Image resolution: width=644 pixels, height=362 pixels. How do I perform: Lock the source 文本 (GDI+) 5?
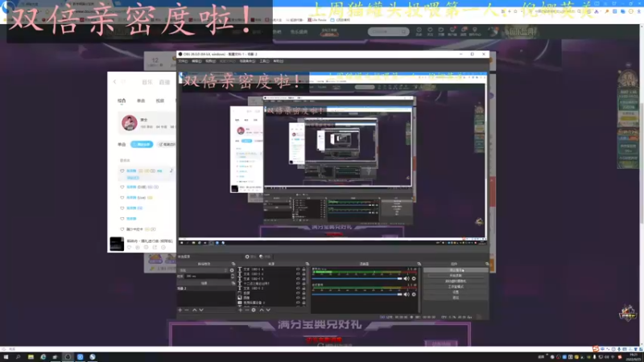pos(304,279)
